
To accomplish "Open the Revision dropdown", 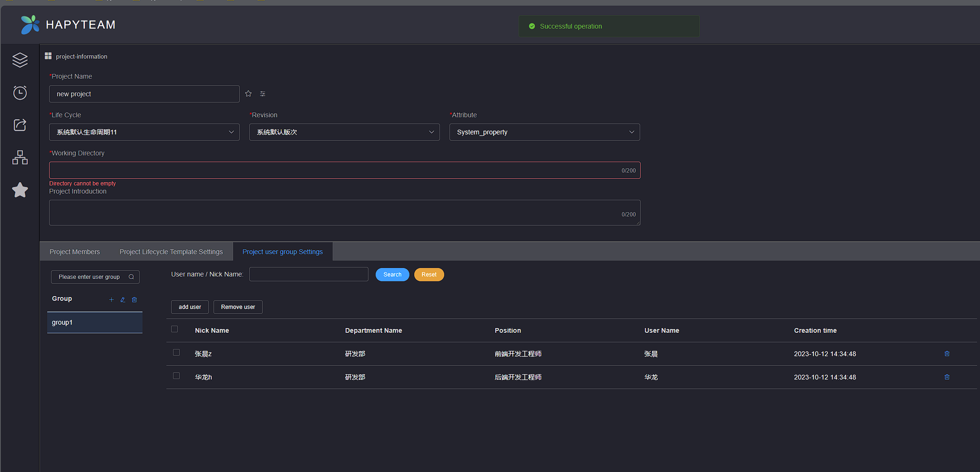I will point(345,132).
